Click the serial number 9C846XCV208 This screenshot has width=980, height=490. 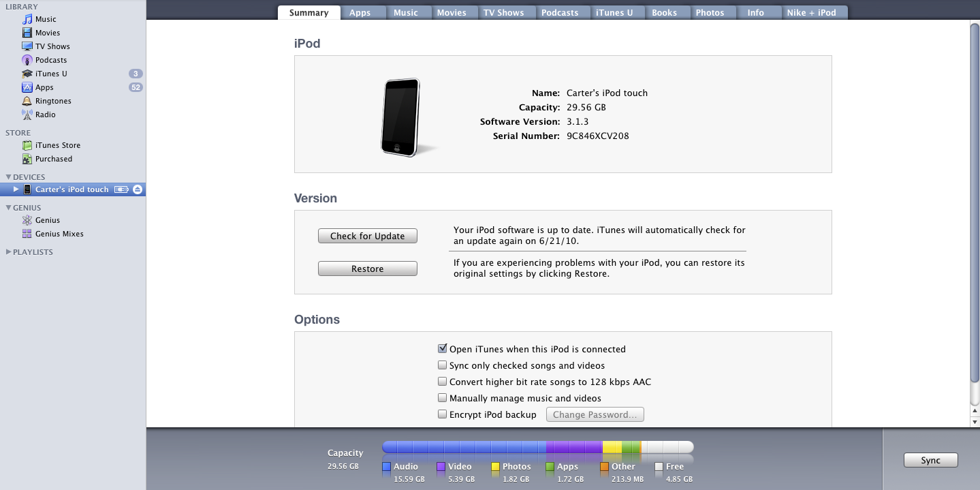tap(598, 136)
